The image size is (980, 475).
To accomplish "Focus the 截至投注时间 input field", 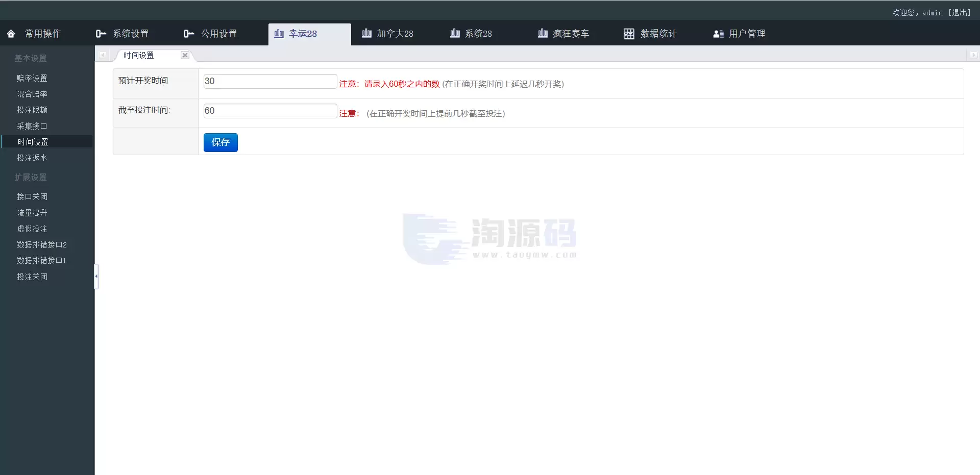I will (270, 111).
